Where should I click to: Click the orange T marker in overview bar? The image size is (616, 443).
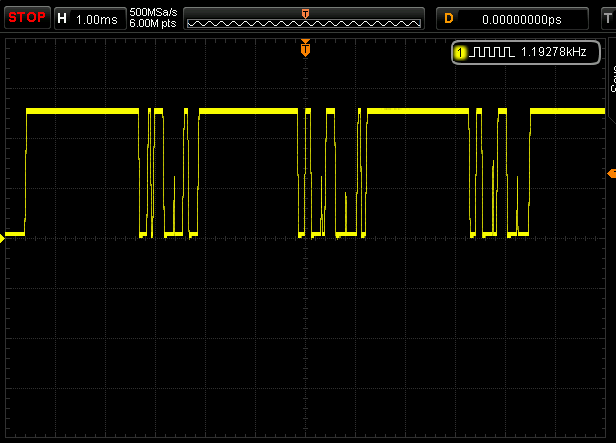tap(305, 12)
